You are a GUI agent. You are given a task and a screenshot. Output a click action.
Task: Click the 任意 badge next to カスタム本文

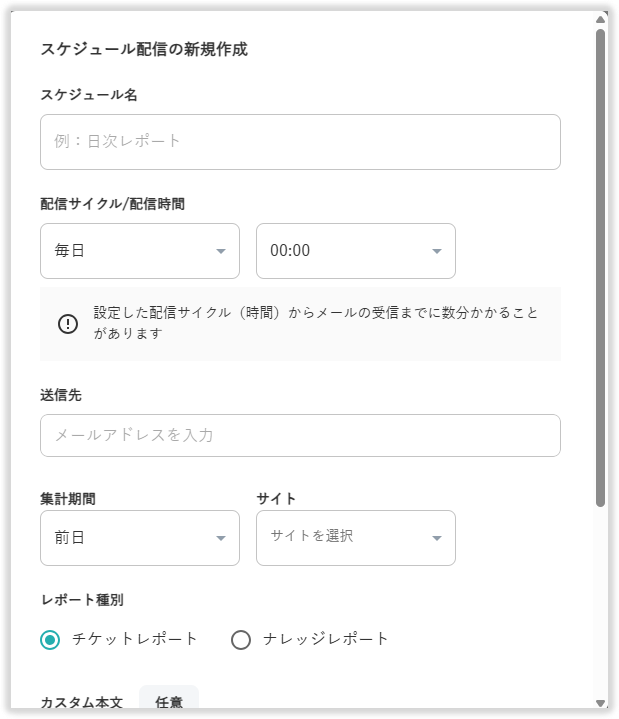pos(169,702)
